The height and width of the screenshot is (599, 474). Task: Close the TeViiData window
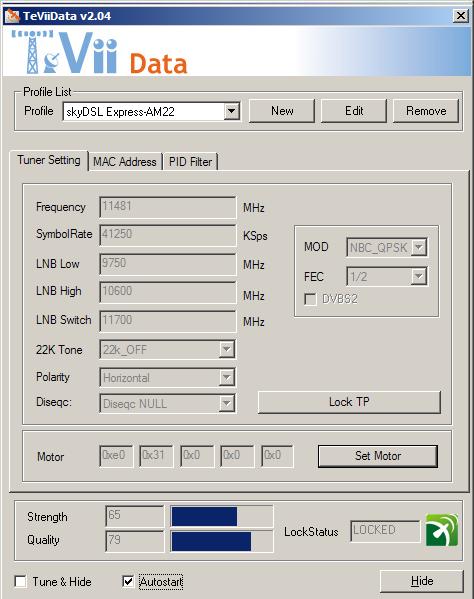(x=461, y=16)
